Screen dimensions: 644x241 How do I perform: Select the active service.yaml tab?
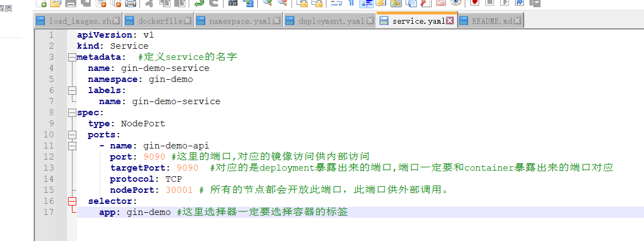point(417,20)
